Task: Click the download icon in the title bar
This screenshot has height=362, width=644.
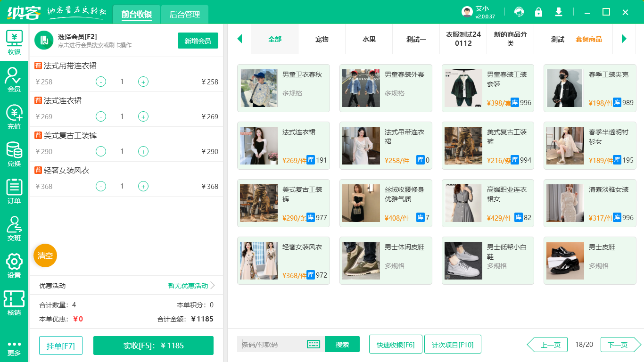Action: tap(559, 11)
